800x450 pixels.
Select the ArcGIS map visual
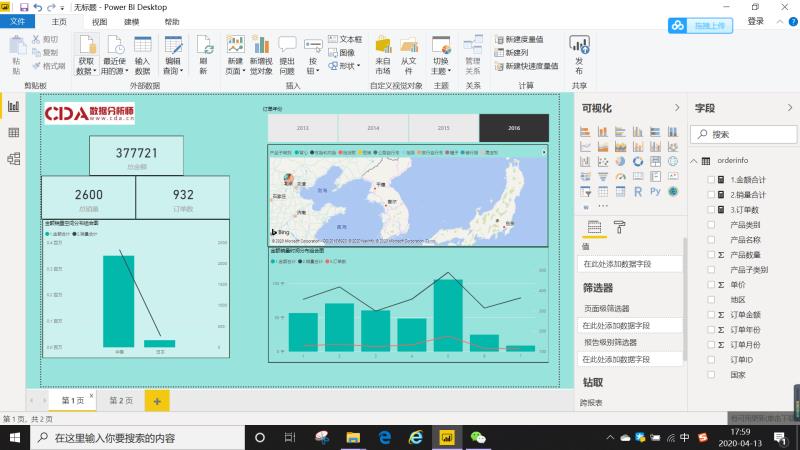(673, 192)
